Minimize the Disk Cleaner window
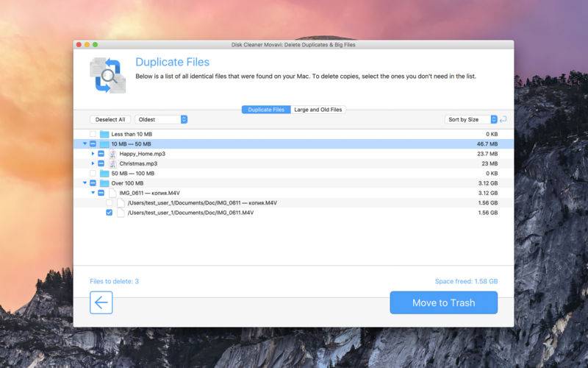The height and width of the screenshot is (368, 588). pos(87,45)
